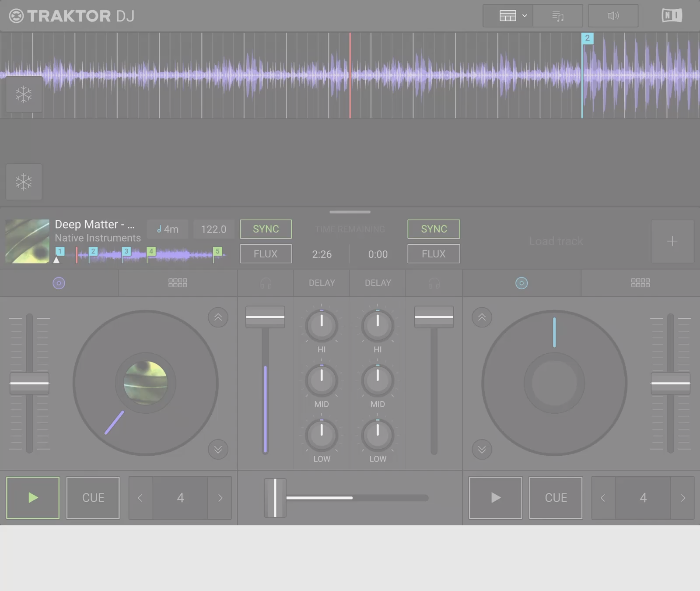Toggle SYNC on the right deck
The width and height of the screenshot is (700, 591).
[434, 229]
